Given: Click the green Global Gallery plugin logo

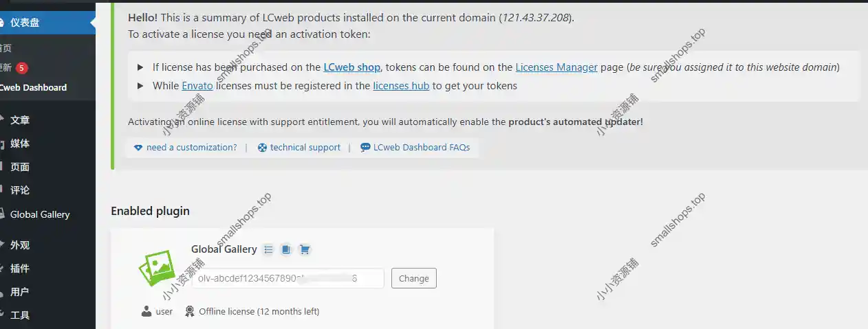Looking at the screenshot, I should [158, 269].
